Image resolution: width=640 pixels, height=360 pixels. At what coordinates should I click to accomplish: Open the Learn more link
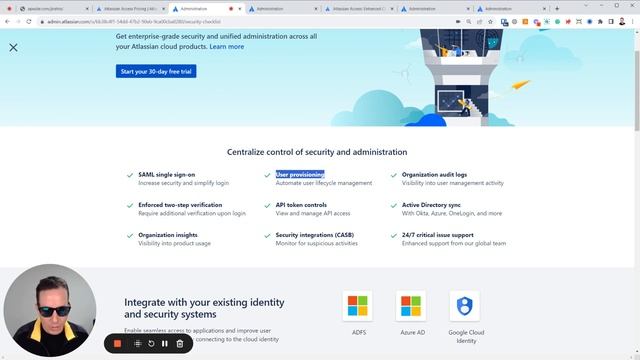pos(227,47)
